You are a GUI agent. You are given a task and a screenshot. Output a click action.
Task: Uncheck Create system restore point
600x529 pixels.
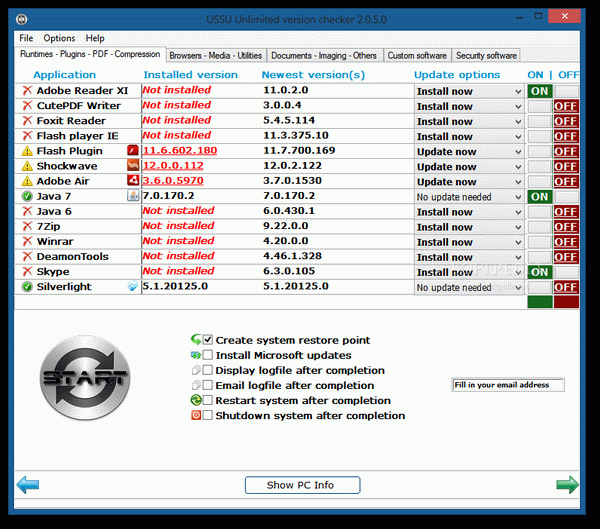click(x=207, y=340)
